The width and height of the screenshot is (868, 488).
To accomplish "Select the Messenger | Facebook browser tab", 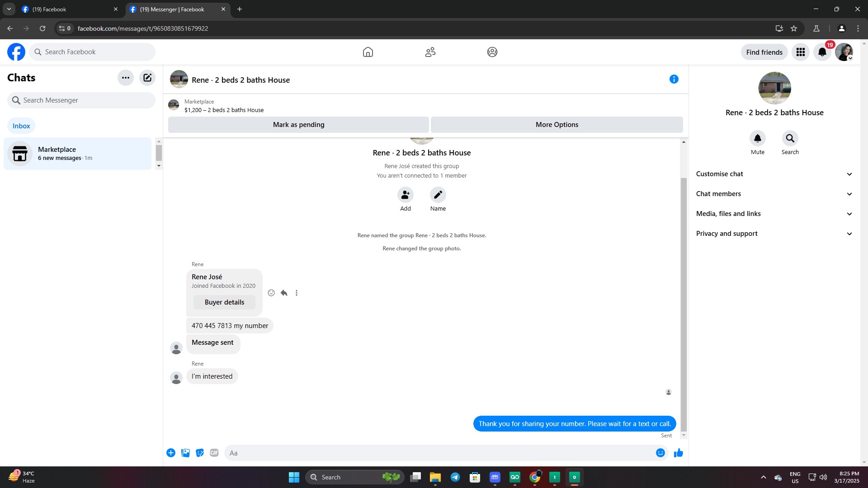I will pos(177,9).
